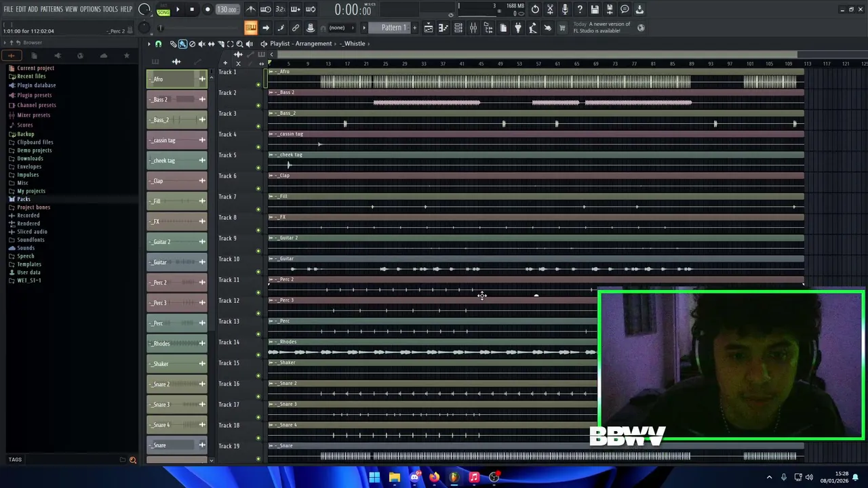Select the Delete tool
868x488 pixels.
point(192,44)
